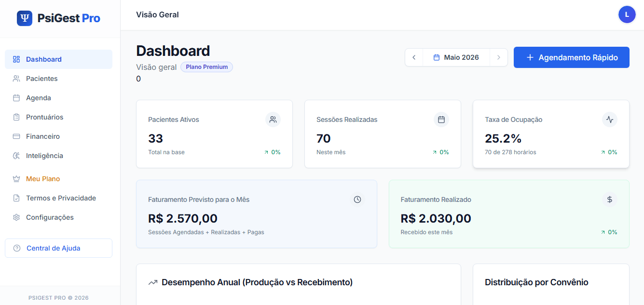Open the Central de Ajuda button
Image resolution: width=644 pixels, height=305 pixels.
pos(58,248)
